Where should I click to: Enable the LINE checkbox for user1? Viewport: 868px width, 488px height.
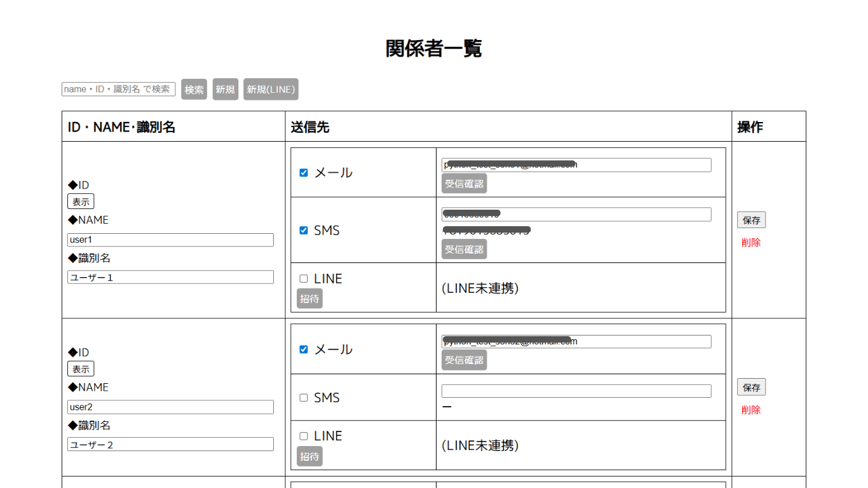(x=304, y=279)
